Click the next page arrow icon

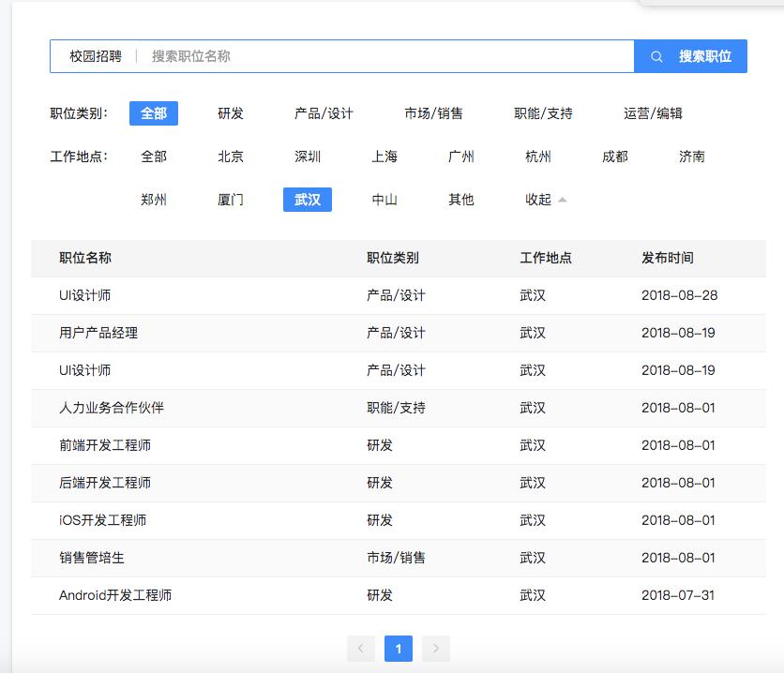[435, 648]
